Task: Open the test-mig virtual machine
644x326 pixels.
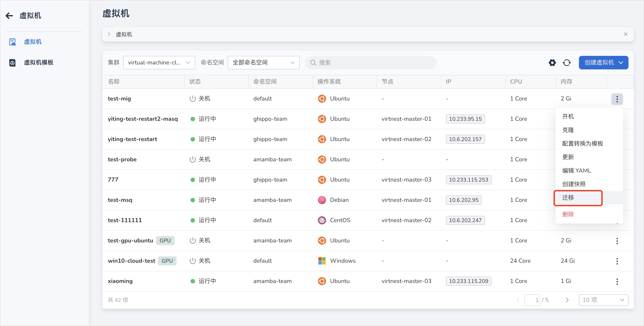Action: coord(119,99)
